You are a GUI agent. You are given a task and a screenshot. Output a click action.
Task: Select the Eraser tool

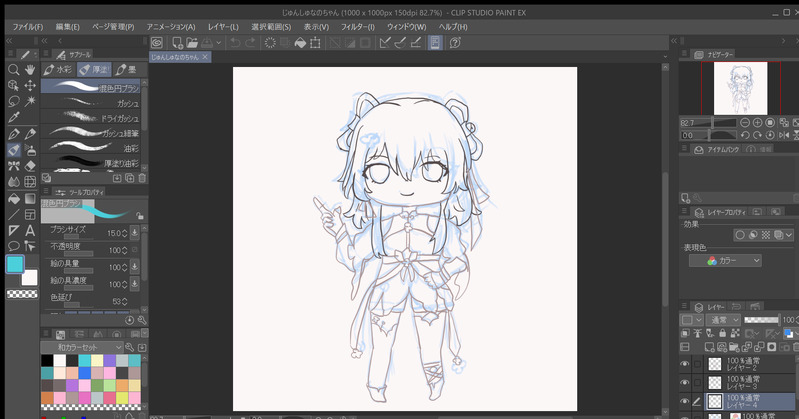tap(30, 166)
